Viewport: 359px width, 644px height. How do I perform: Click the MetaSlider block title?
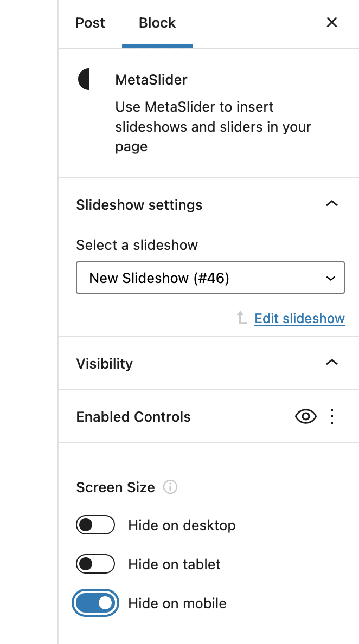(151, 80)
